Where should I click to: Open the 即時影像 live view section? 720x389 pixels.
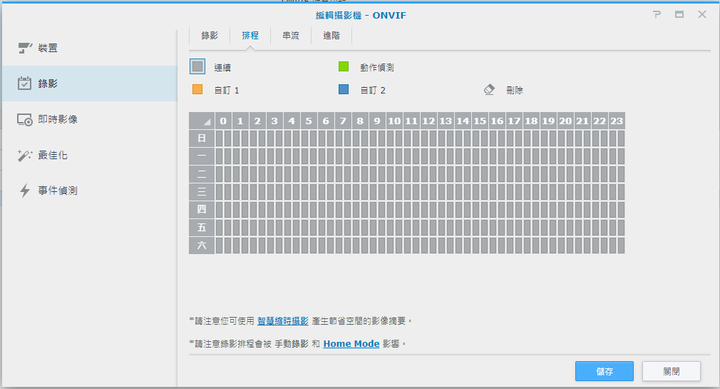90,119
